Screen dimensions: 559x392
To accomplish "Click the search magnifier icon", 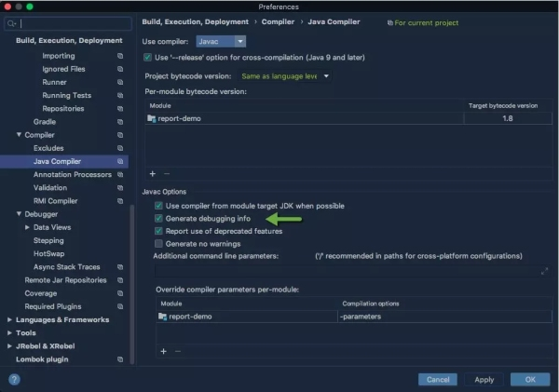I will click(11, 23).
